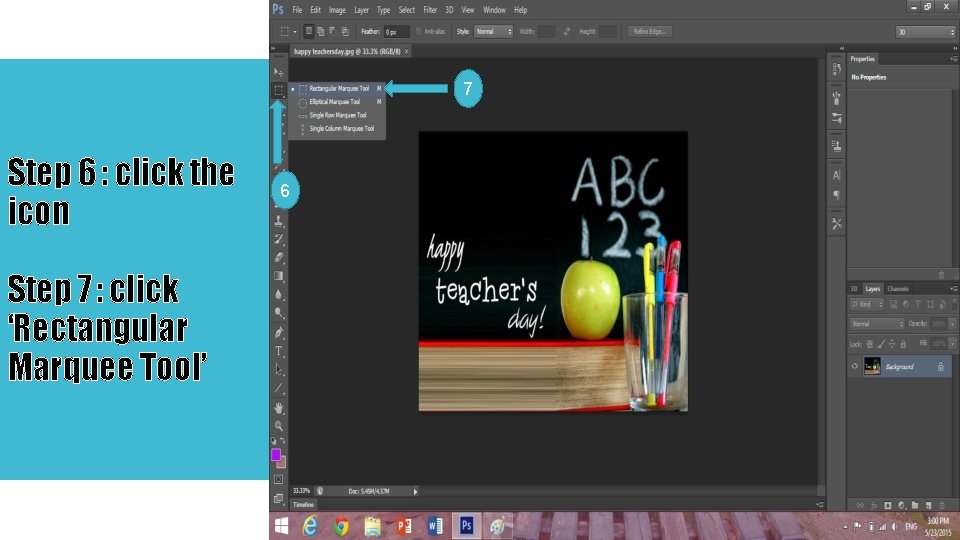Click Intersect with selection mode button
This screenshot has width=960, height=540.
pyautogui.click(x=345, y=31)
